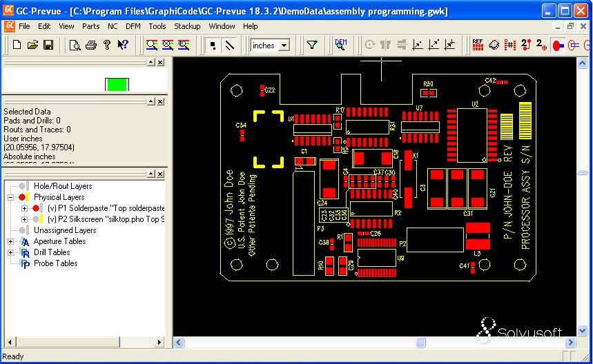Click the component chip outline icon
The height and width of the screenshot is (364, 593).
click(x=494, y=45)
